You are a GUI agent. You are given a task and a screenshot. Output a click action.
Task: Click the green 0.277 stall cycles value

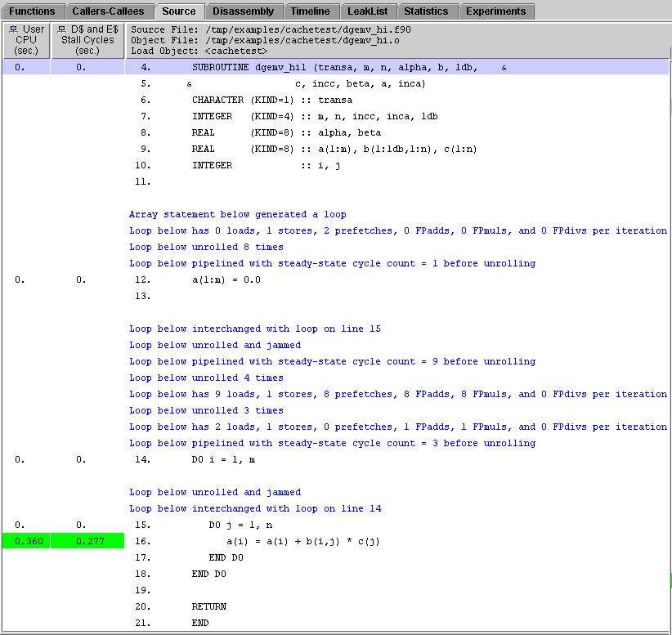[x=87, y=541]
